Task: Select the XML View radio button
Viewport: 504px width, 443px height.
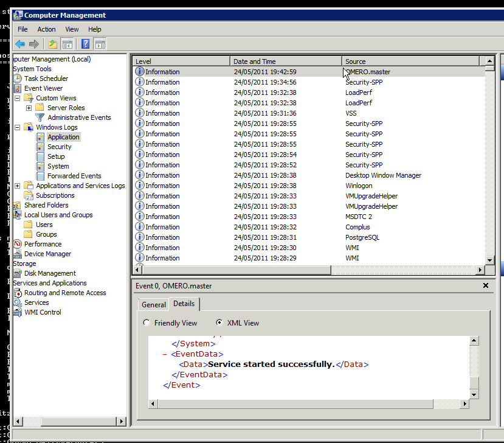Action: 219,323
